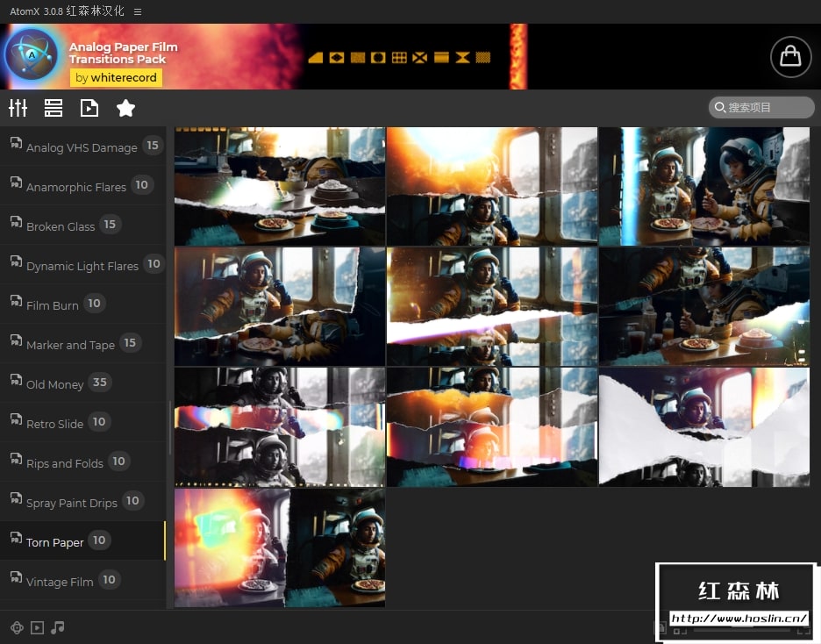Click the by whiterecord author label
Image resolution: width=821 pixels, height=644 pixels.
(116, 77)
